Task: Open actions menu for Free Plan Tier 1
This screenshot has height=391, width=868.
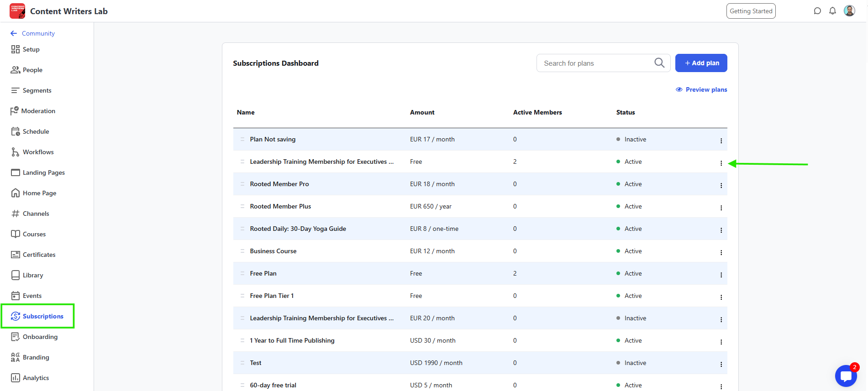Action: point(721,297)
